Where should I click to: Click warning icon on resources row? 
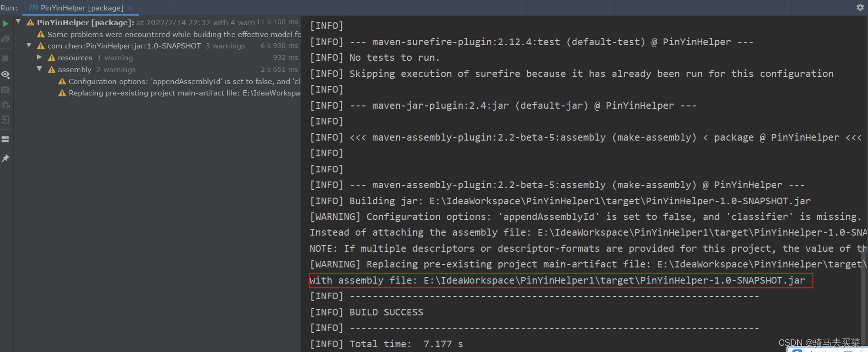click(x=52, y=57)
